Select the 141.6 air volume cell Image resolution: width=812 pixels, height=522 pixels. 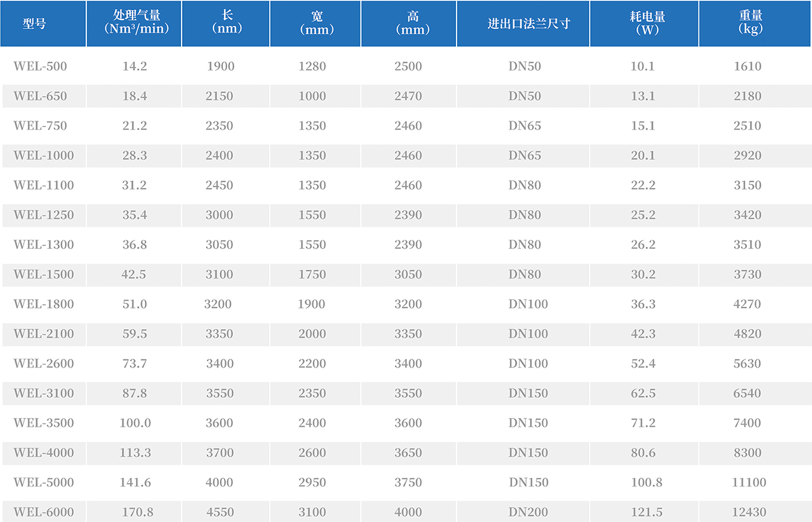135,482
